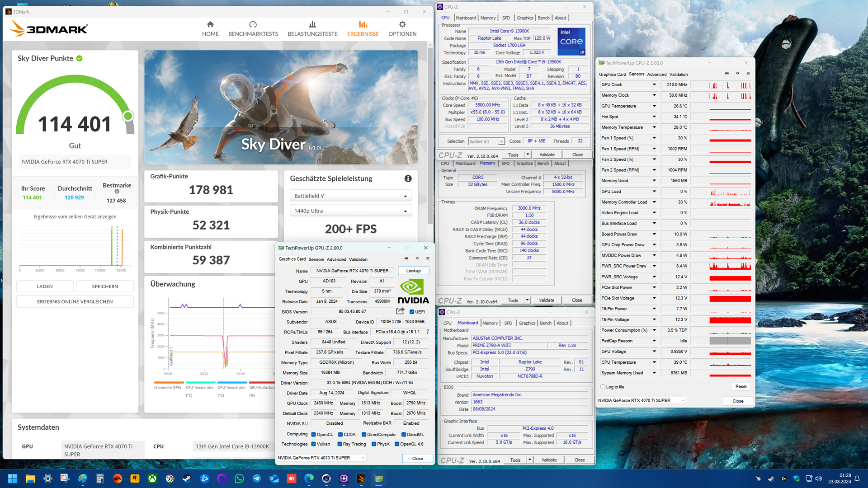The width and height of the screenshot is (868, 488).
Task: Open Battlefield V game dropdown
Action: [350, 196]
